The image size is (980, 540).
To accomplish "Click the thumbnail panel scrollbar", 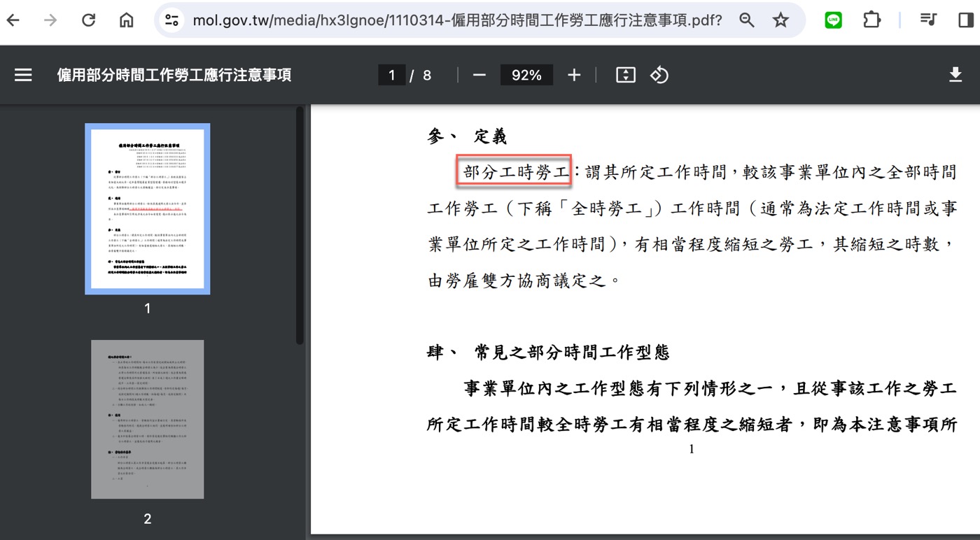I will pyautogui.click(x=300, y=225).
